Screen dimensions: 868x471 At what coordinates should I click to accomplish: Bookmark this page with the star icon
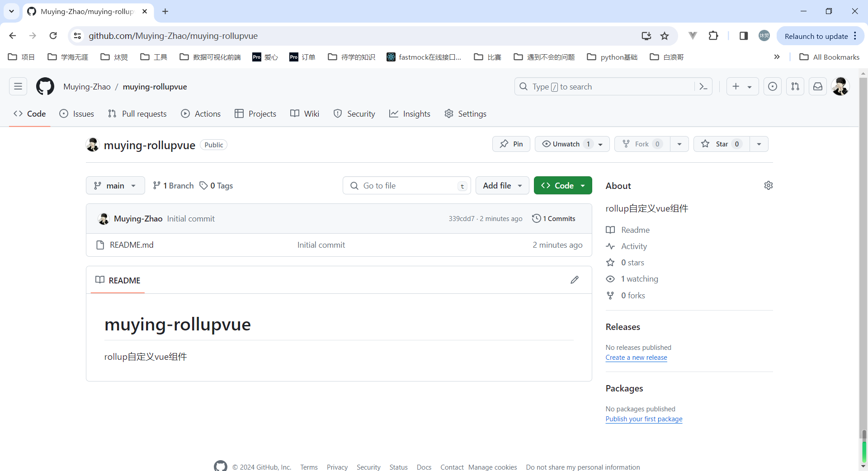coord(665,36)
